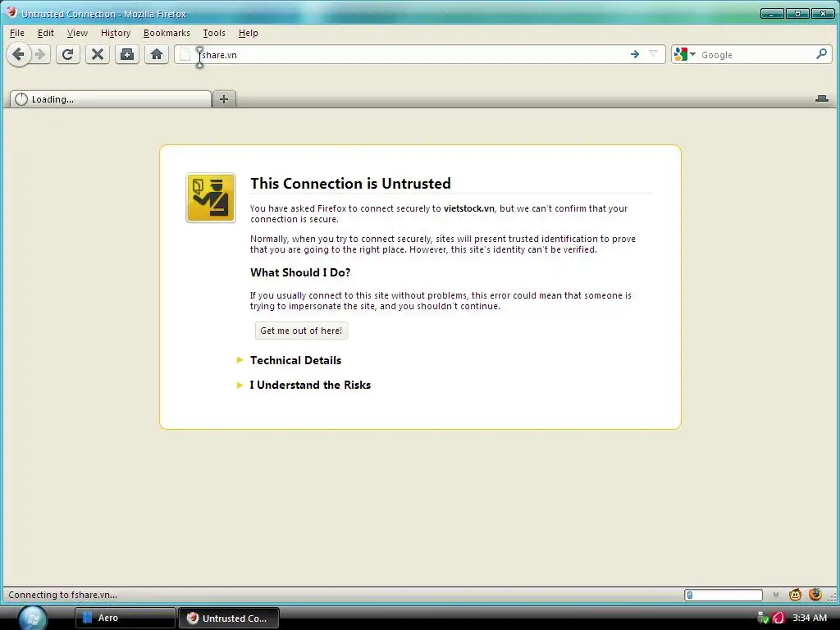Click the Go arrow in the address bar

[635, 54]
